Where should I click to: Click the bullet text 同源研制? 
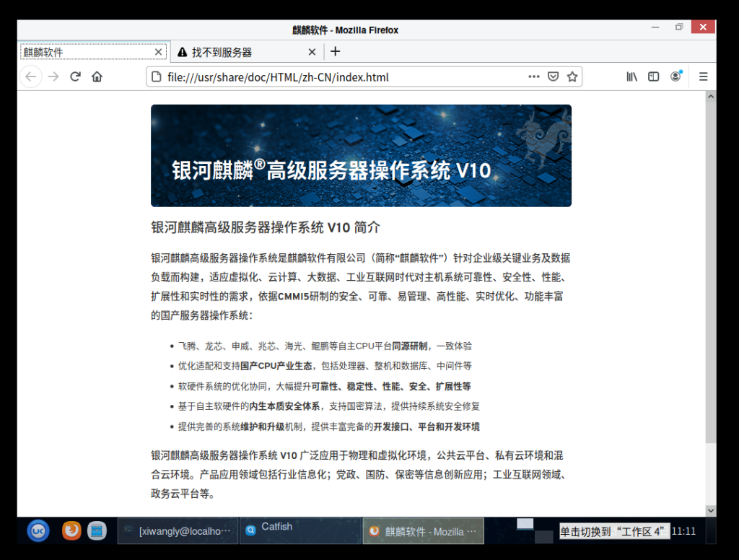tap(410, 346)
